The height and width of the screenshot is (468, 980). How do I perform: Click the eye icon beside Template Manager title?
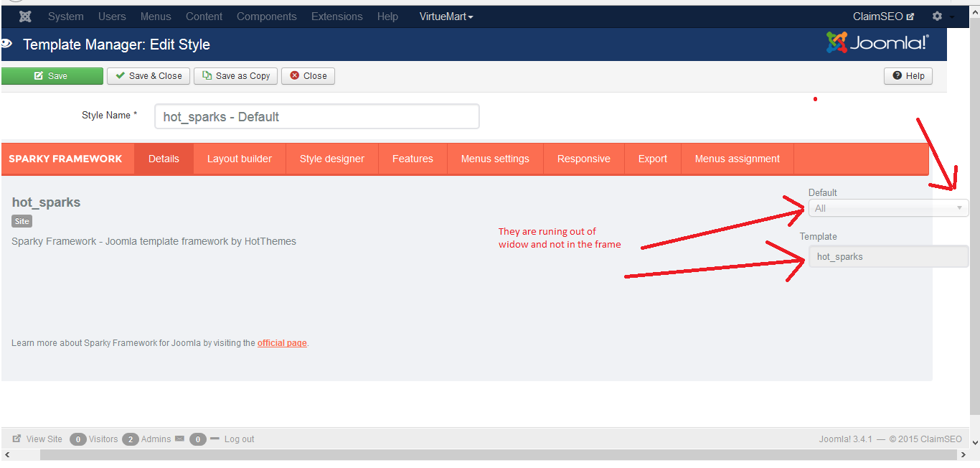click(6, 44)
